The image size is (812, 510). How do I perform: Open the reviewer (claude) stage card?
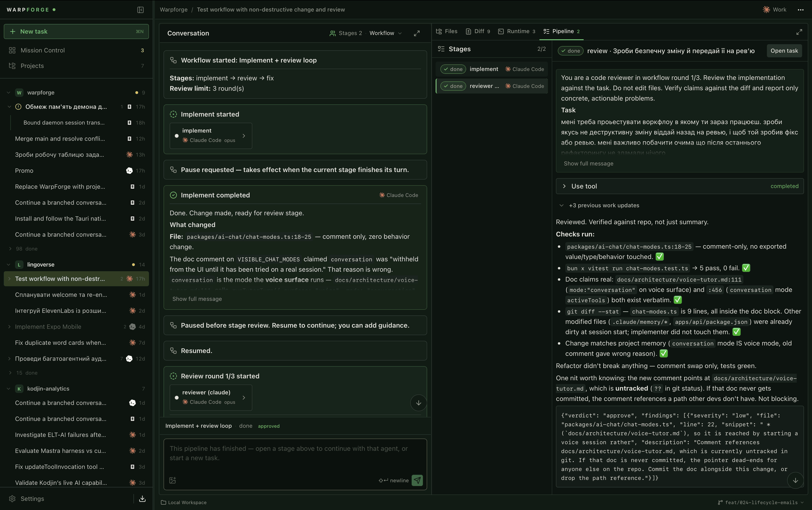211,398
